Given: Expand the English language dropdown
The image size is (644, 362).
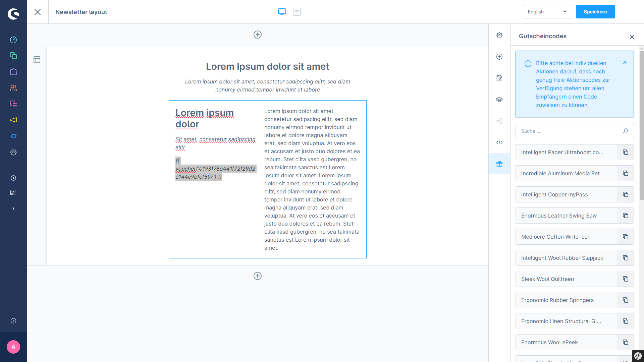Looking at the screenshot, I should [547, 12].
